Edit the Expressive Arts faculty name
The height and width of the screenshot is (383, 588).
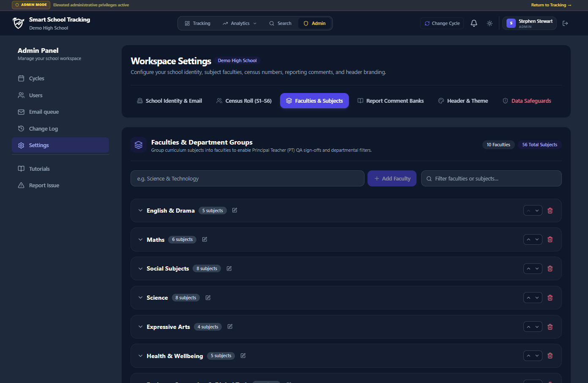click(230, 327)
